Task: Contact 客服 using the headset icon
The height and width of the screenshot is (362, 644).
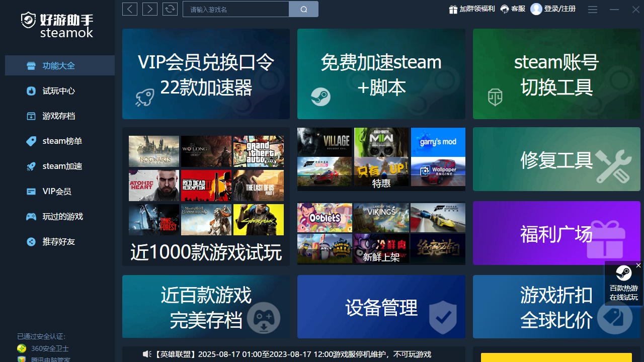Action: pyautogui.click(x=504, y=9)
